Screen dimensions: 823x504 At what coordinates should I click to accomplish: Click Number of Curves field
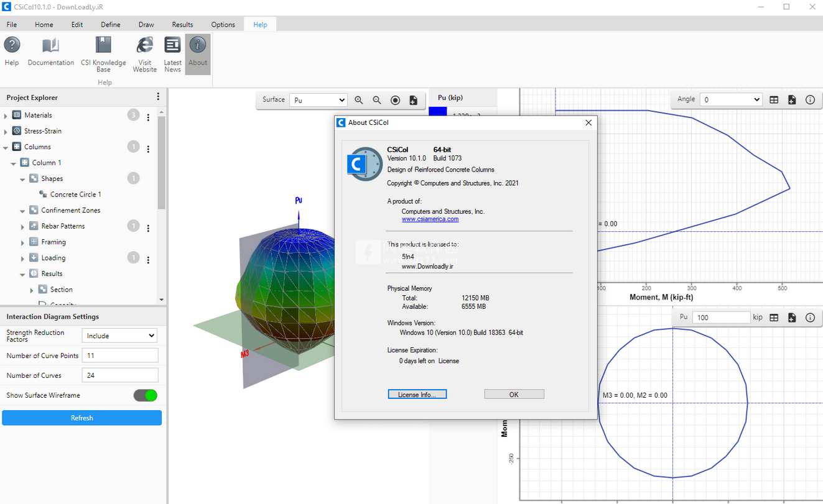point(120,375)
